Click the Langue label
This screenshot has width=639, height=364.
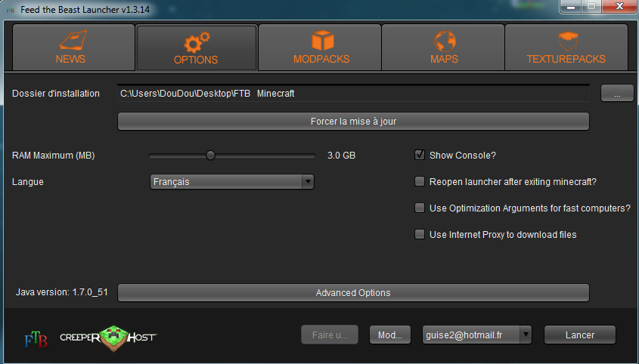pyautogui.click(x=28, y=181)
